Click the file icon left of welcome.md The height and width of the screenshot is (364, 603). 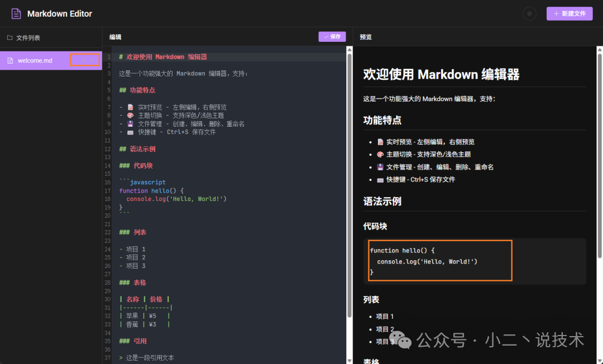tap(11, 61)
